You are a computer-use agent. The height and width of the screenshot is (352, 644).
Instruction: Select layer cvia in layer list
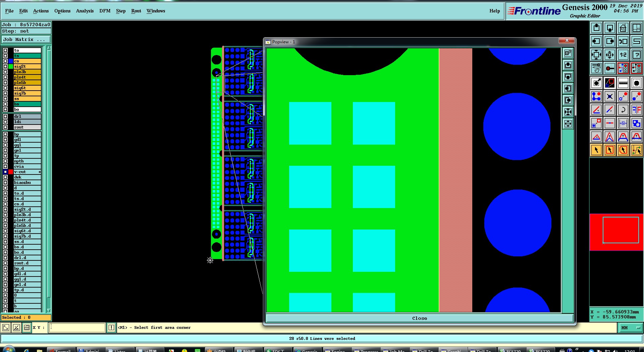[x=27, y=166]
